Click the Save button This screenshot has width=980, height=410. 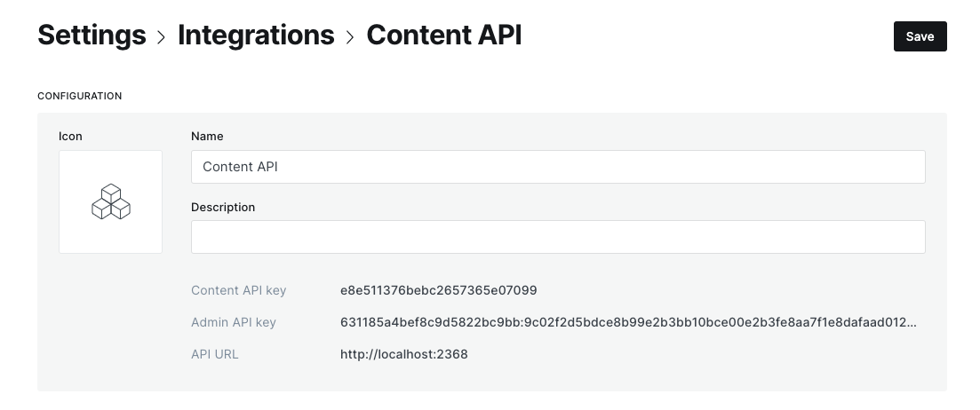click(920, 36)
